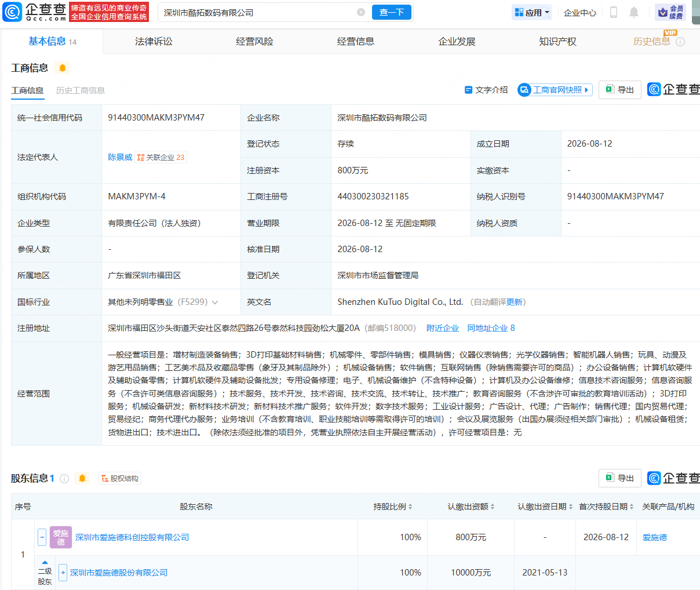The width and height of the screenshot is (700, 590).
Task: Click the mobile phone icon
Action: pos(614,12)
